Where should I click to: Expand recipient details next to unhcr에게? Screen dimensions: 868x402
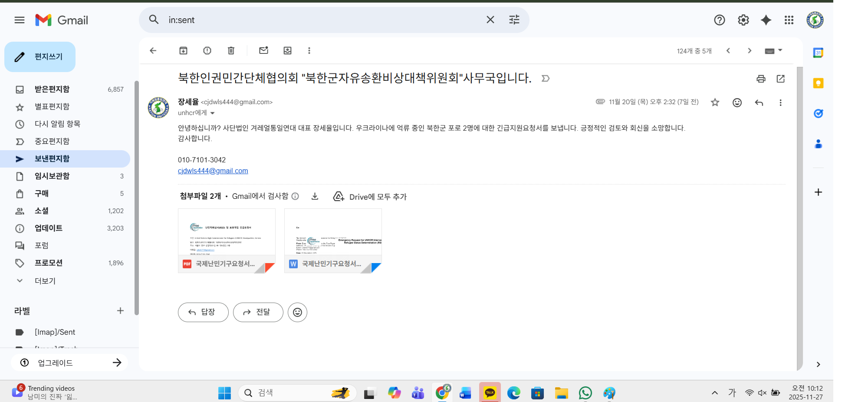click(213, 113)
